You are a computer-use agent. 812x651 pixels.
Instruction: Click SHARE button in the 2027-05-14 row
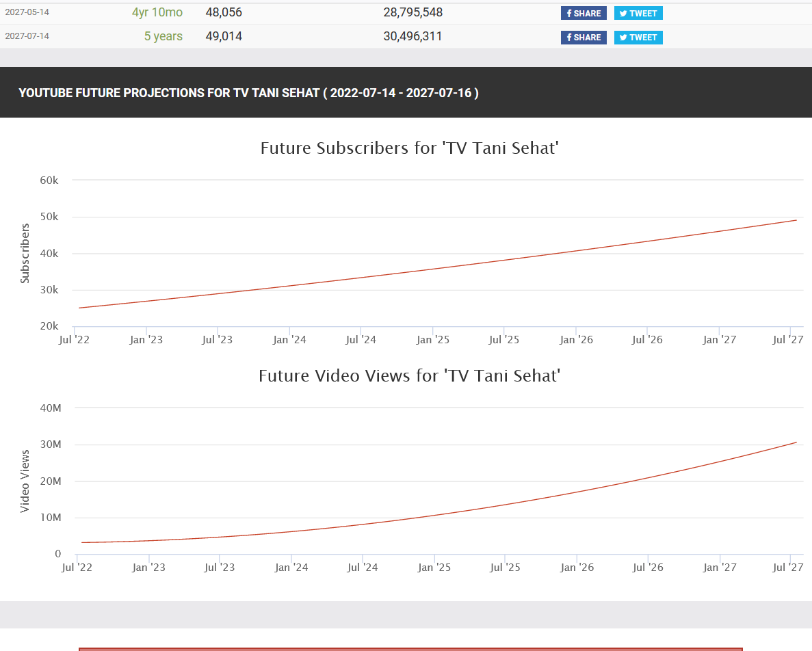584,13
